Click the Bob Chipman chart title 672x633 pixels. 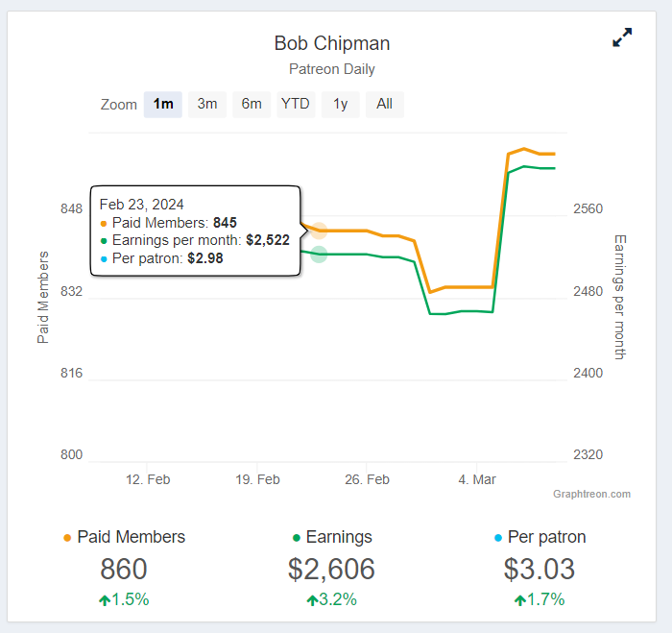[x=332, y=43]
